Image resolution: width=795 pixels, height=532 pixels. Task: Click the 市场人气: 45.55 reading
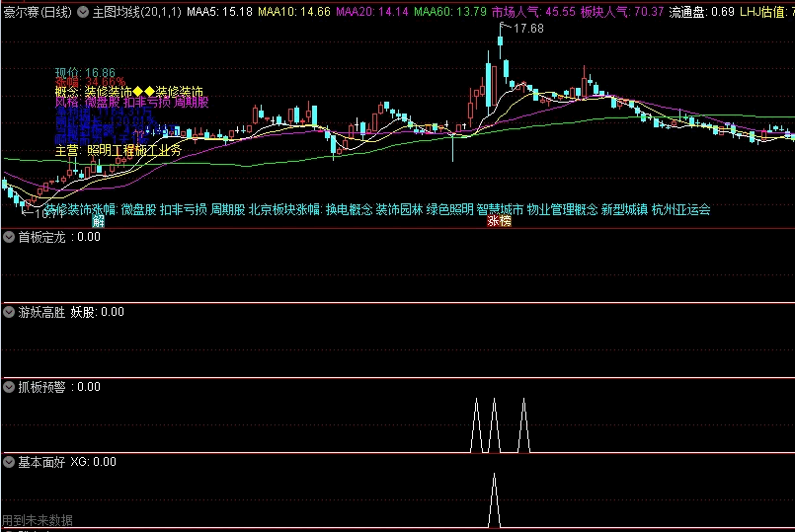point(533,12)
